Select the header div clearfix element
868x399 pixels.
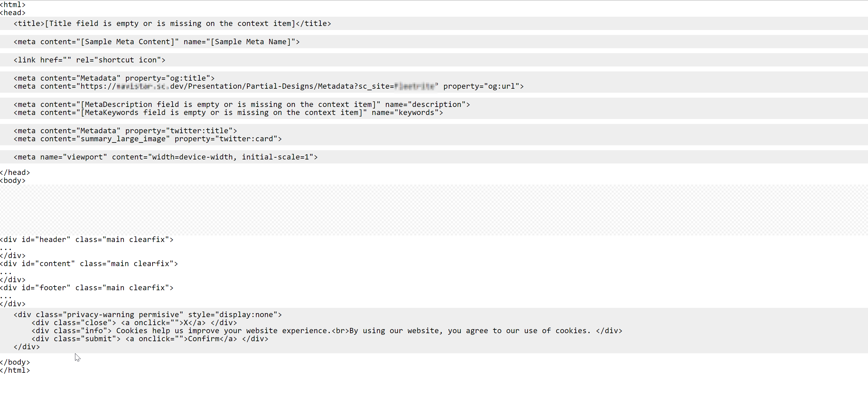point(87,240)
